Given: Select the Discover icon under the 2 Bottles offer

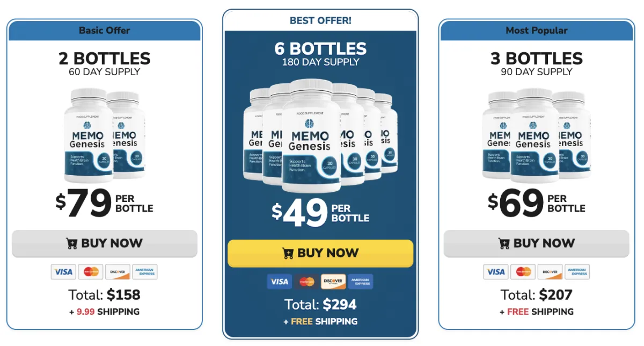Looking at the screenshot, I should point(117,272).
